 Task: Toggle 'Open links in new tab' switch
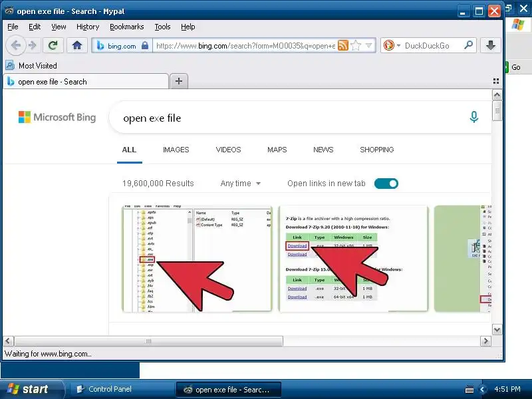(x=386, y=184)
